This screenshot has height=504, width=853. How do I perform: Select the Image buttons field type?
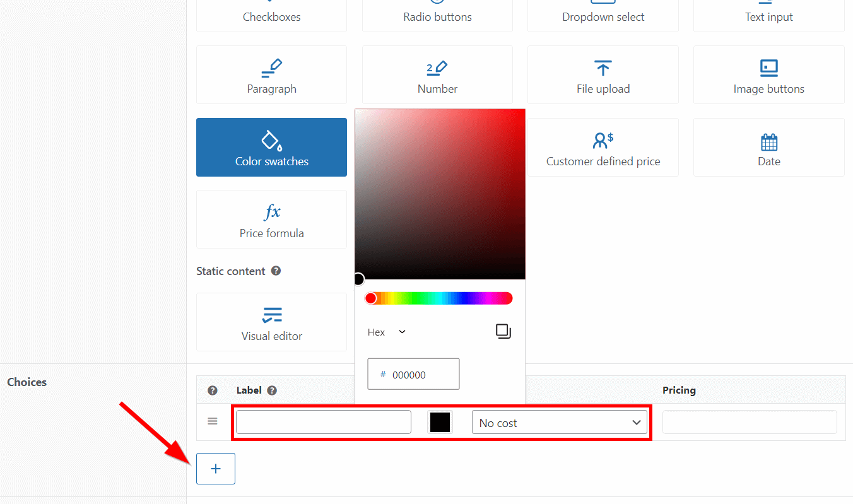click(768, 74)
